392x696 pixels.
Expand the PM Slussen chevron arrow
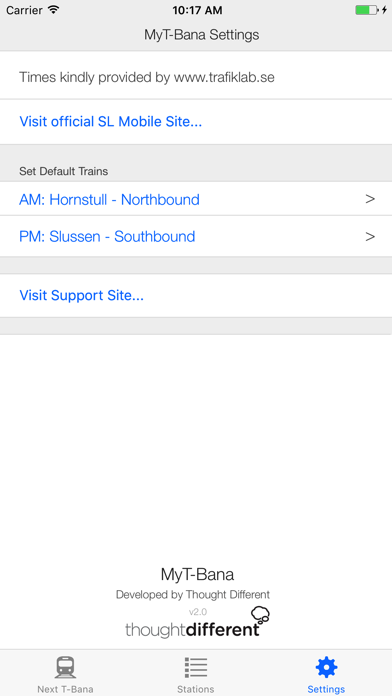pos(370,237)
